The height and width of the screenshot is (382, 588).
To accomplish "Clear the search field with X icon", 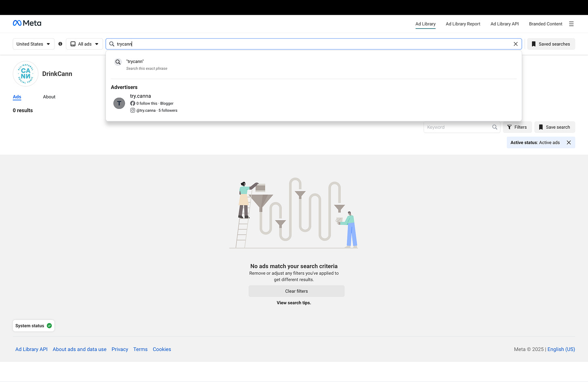I will [515, 44].
